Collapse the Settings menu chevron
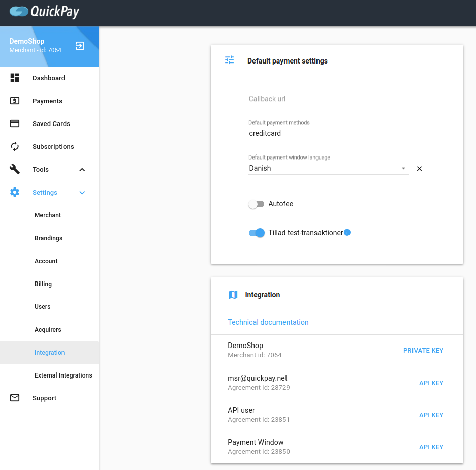The height and width of the screenshot is (470, 476). 82,193
